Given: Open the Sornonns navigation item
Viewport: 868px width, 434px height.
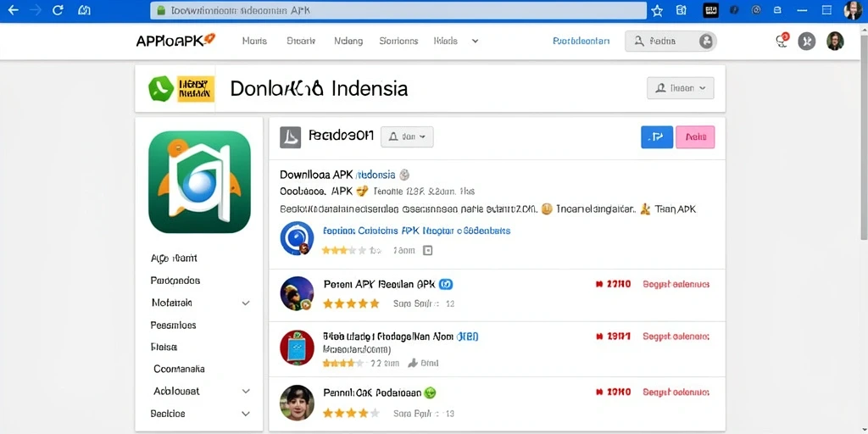Looking at the screenshot, I should click(x=398, y=41).
